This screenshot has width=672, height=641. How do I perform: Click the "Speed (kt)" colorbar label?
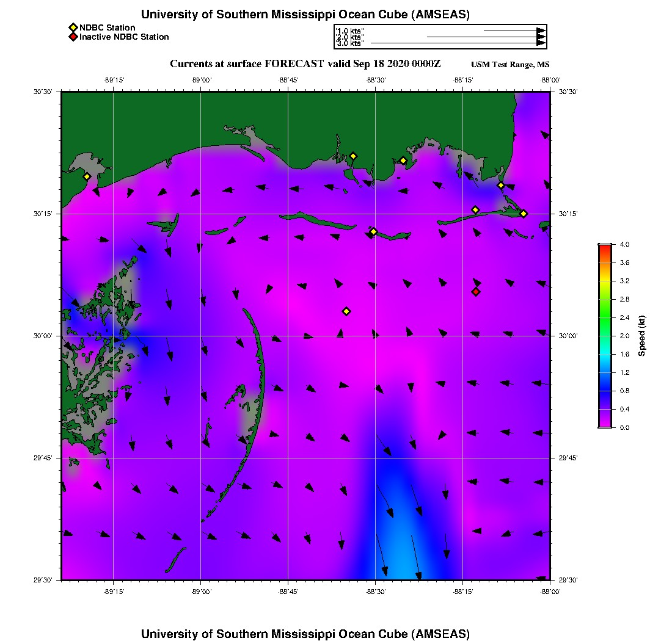641,336
